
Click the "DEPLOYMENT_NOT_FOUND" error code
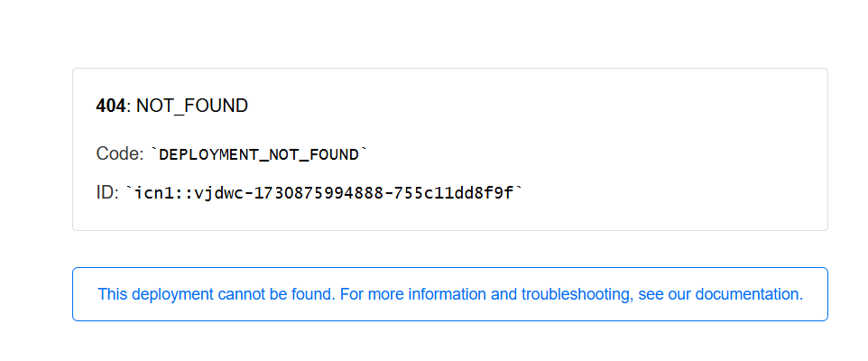pos(260,155)
